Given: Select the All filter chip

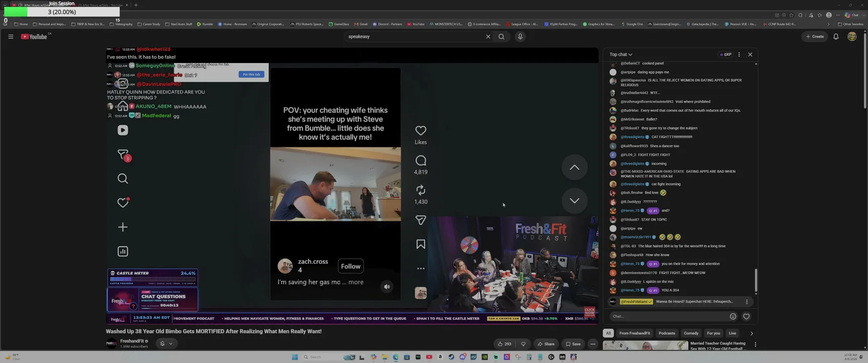Looking at the screenshot, I should pos(608,333).
